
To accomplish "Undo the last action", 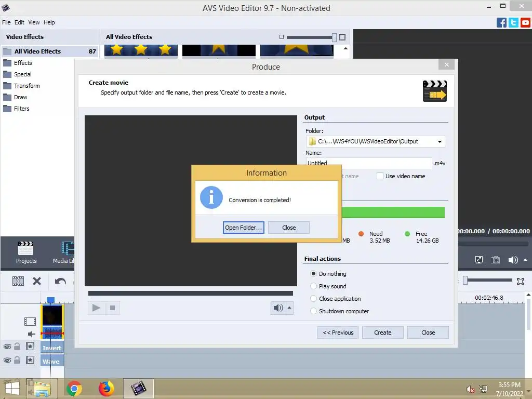I will tap(60, 281).
